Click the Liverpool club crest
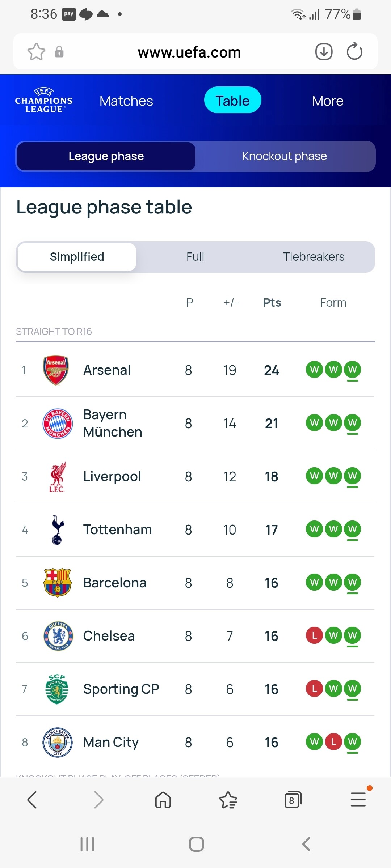Screen dimensions: 391x868 tap(57, 477)
